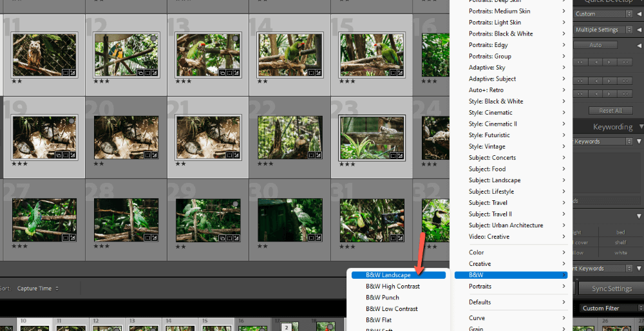Click the three-star rating under photo 15
Viewport: 644px width, 331px height.
pos(346,82)
